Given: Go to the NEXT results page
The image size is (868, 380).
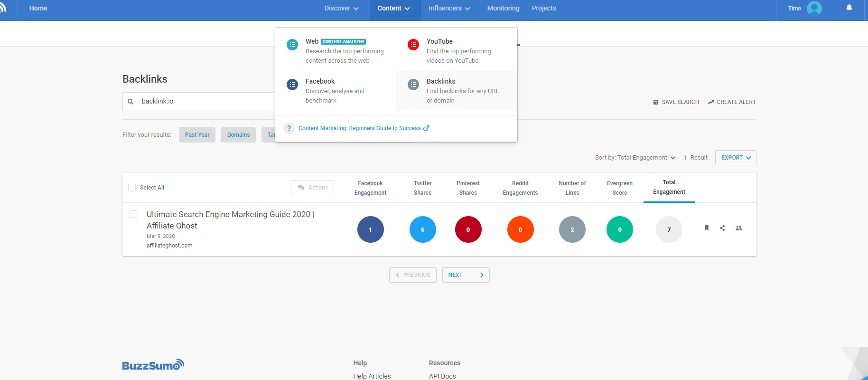Looking at the screenshot, I should [466, 275].
